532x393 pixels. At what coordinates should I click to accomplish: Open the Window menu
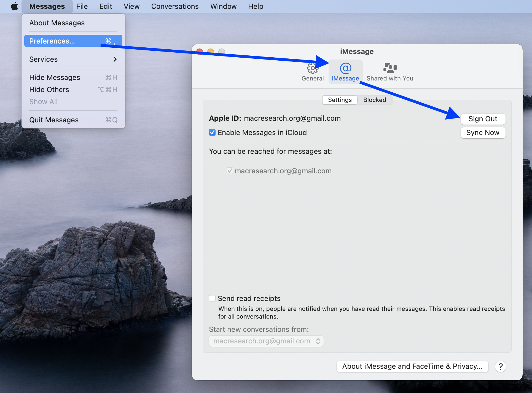pos(223,6)
